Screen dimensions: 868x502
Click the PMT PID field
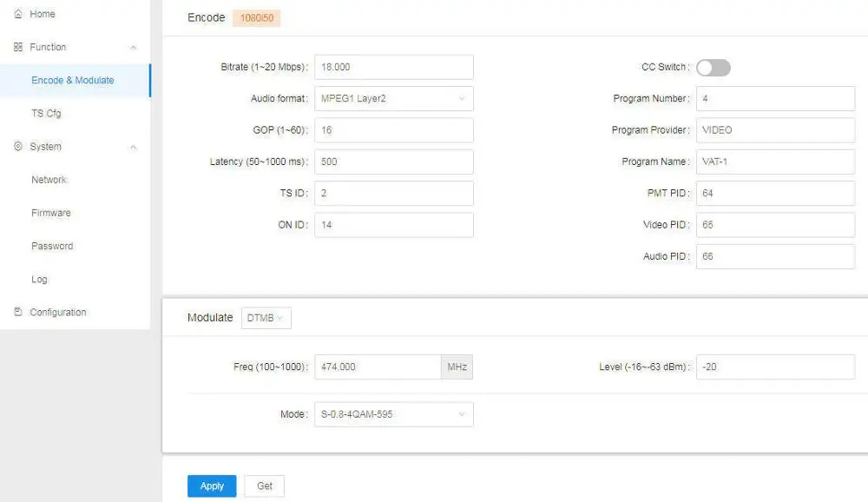[x=775, y=194]
